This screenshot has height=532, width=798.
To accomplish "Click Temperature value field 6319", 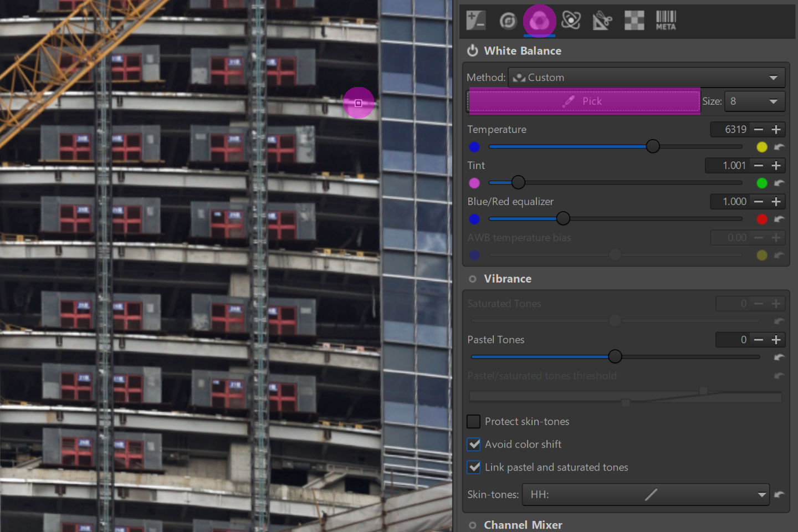I will pos(730,129).
